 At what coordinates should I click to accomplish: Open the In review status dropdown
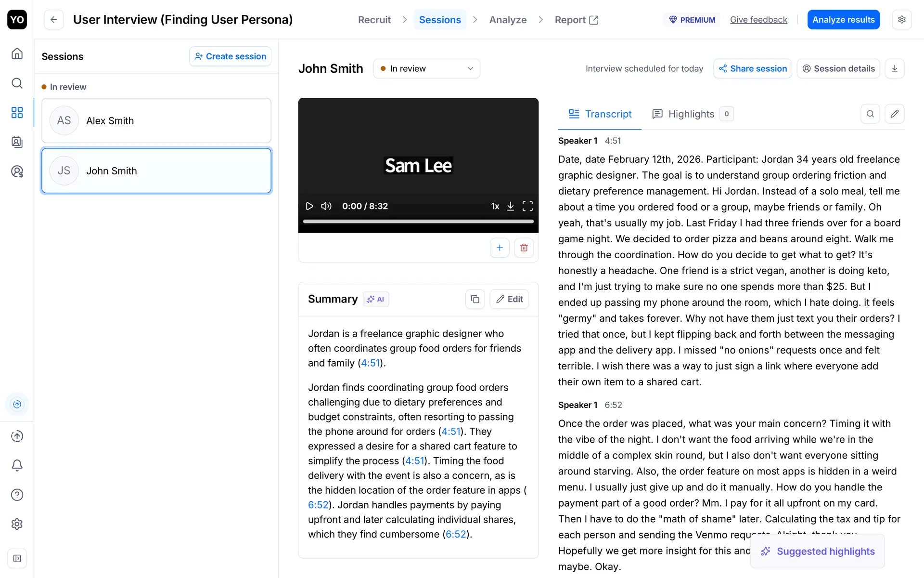click(x=427, y=68)
